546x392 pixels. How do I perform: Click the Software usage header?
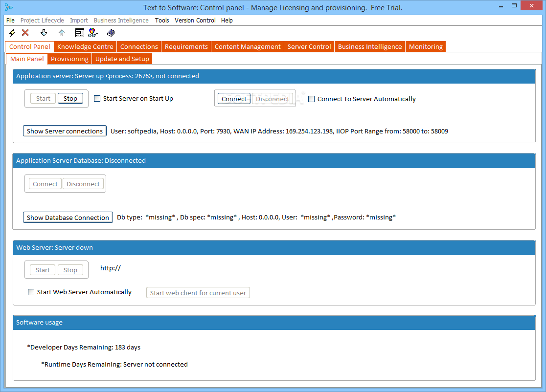pos(274,323)
